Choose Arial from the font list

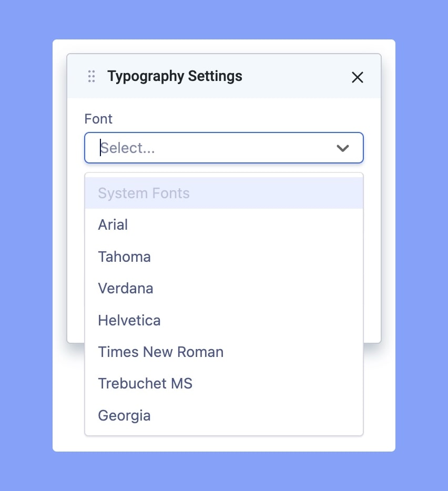[x=113, y=225]
